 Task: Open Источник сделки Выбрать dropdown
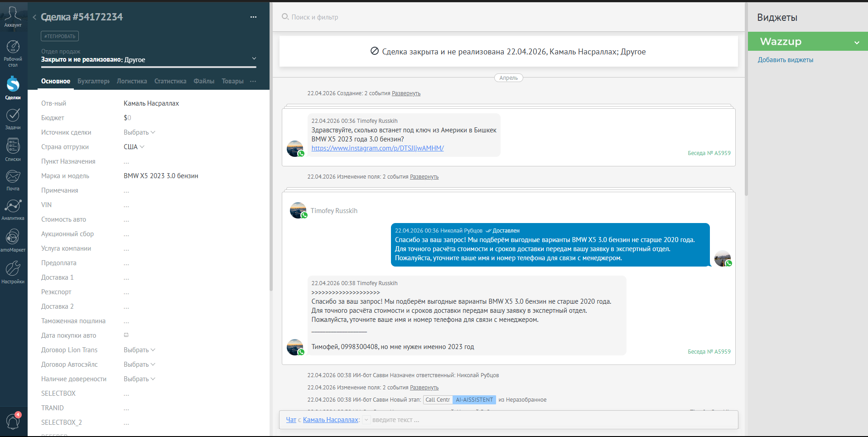[x=139, y=132]
